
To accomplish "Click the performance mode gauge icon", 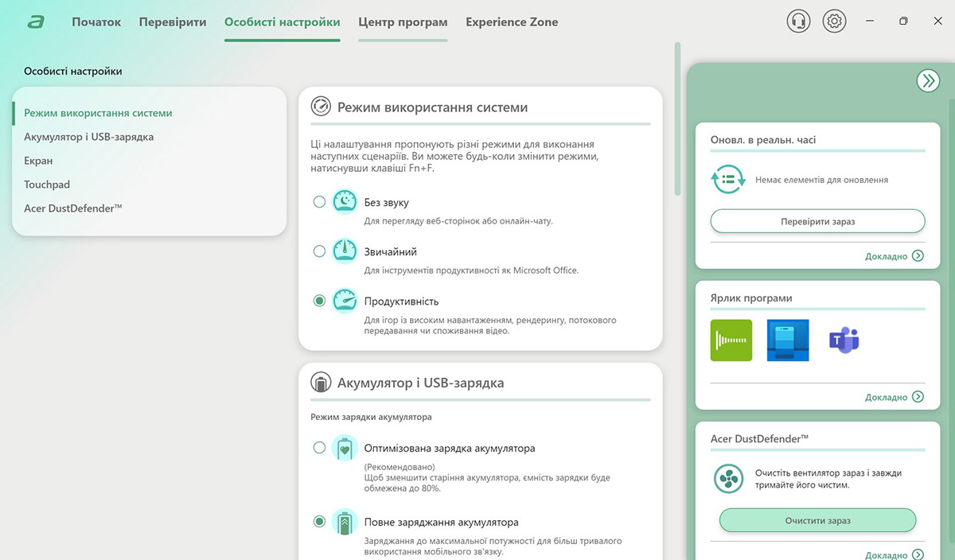I will coord(345,301).
